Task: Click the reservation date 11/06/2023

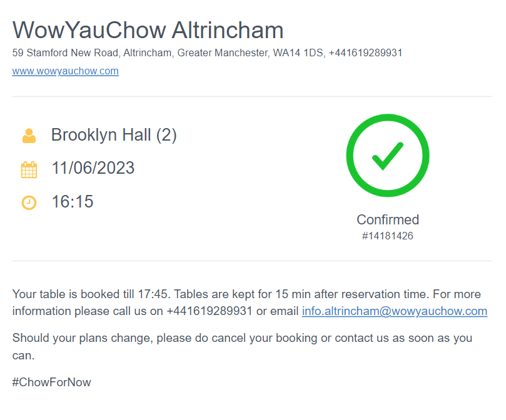Action: pos(93,168)
